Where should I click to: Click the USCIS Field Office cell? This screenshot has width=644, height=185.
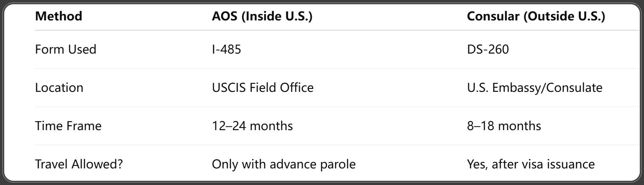pyautogui.click(x=263, y=88)
